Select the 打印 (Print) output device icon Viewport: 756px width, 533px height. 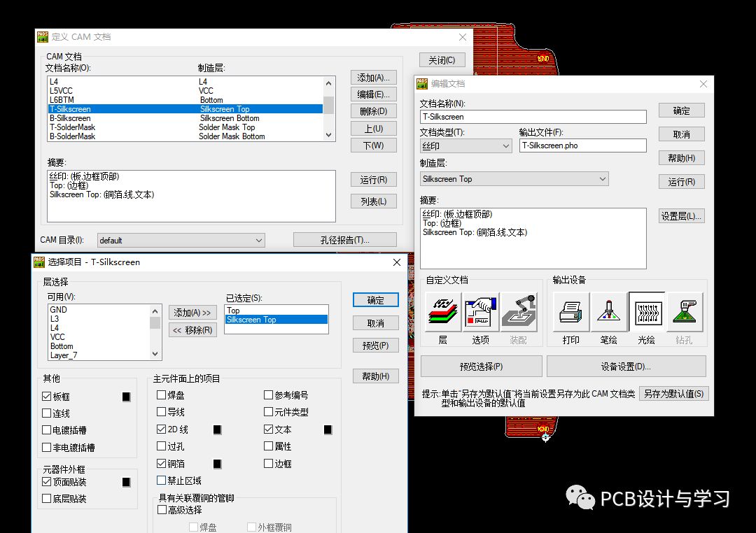click(x=571, y=312)
